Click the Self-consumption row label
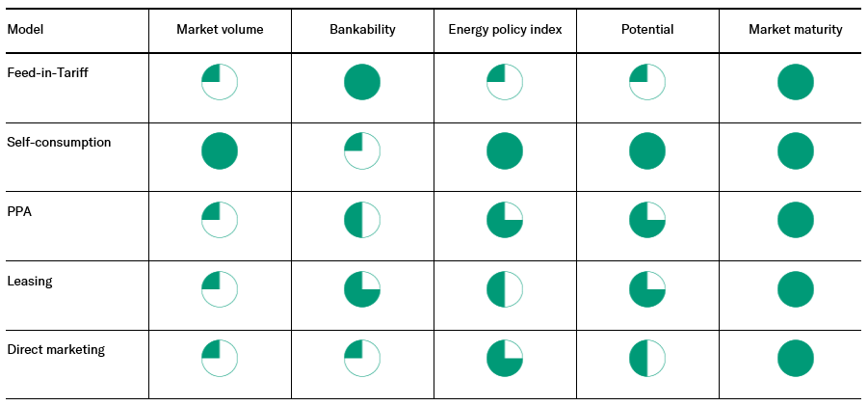Viewport: 868px width, 406px height. (x=59, y=143)
